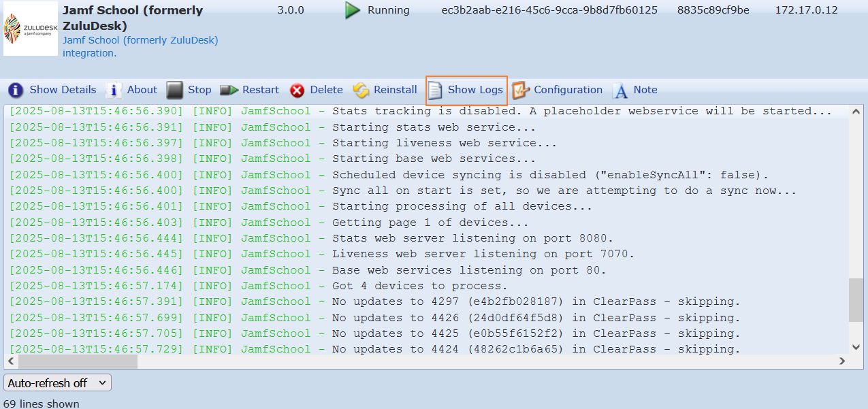This screenshot has height=409, width=868.
Task: Open the About link
Action: pos(142,90)
